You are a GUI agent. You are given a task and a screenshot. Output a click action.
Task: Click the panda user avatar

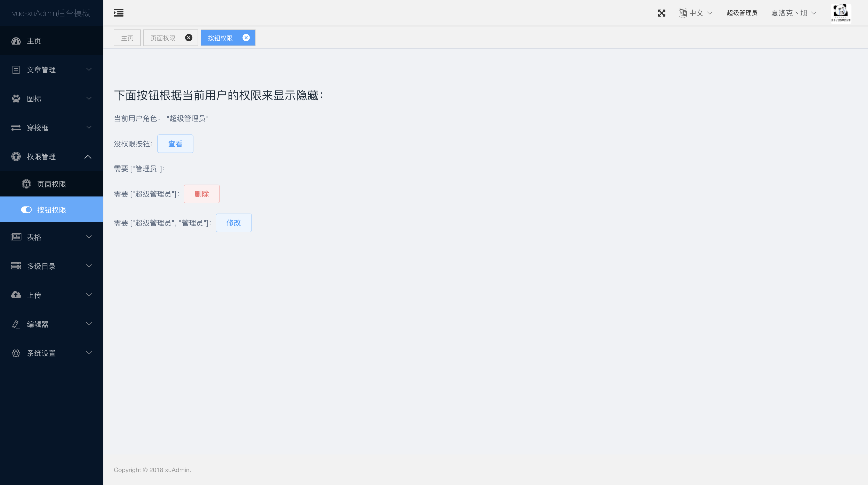point(841,13)
